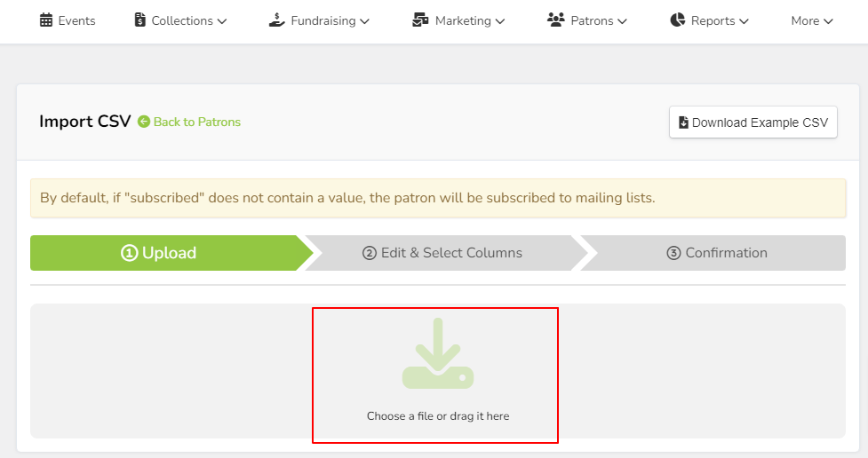
Task: Click the Marketing envelope icon
Action: (421, 20)
